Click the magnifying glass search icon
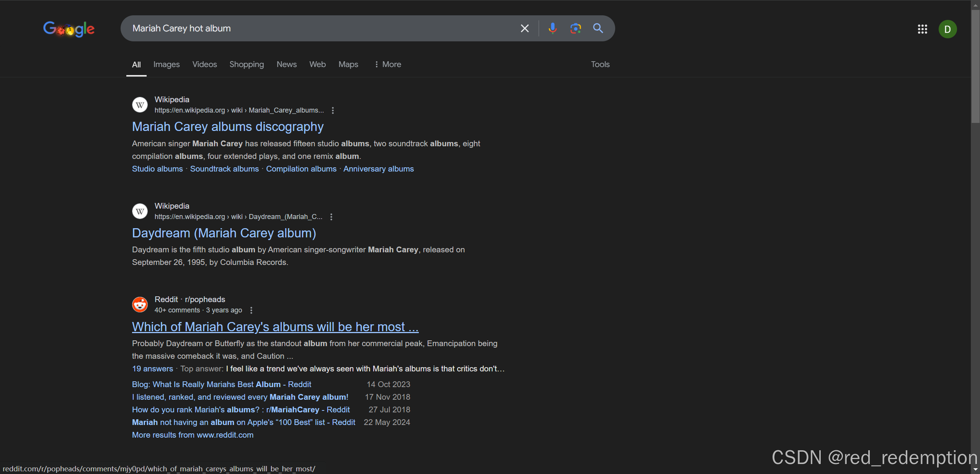 point(598,28)
